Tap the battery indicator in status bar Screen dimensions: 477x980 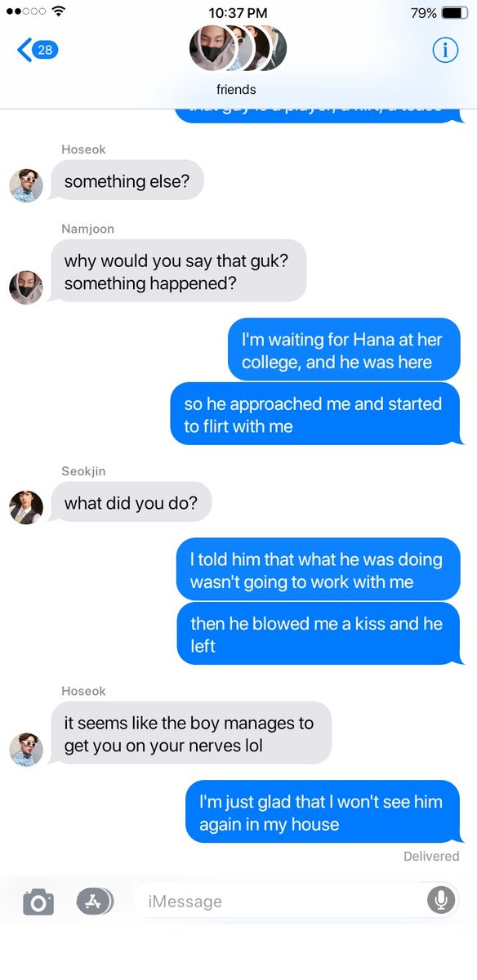454,13
